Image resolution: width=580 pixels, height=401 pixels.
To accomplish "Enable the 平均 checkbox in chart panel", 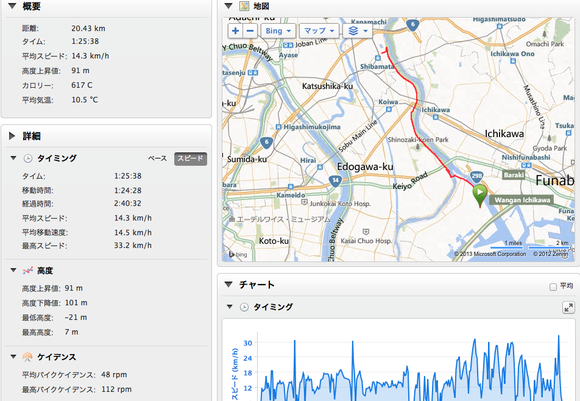I will (x=553, y=287).
